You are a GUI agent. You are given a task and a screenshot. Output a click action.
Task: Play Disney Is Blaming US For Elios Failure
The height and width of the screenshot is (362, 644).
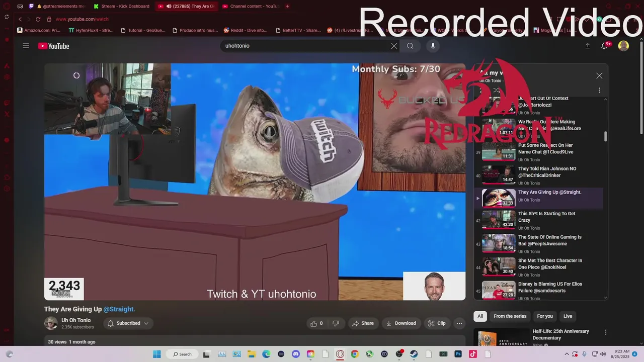(x=538, y=291)
